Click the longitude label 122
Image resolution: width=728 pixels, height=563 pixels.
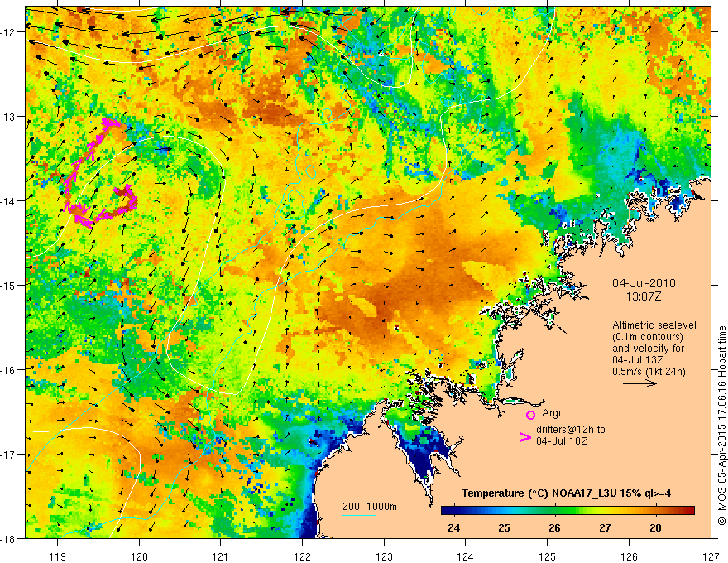(302, 556)
